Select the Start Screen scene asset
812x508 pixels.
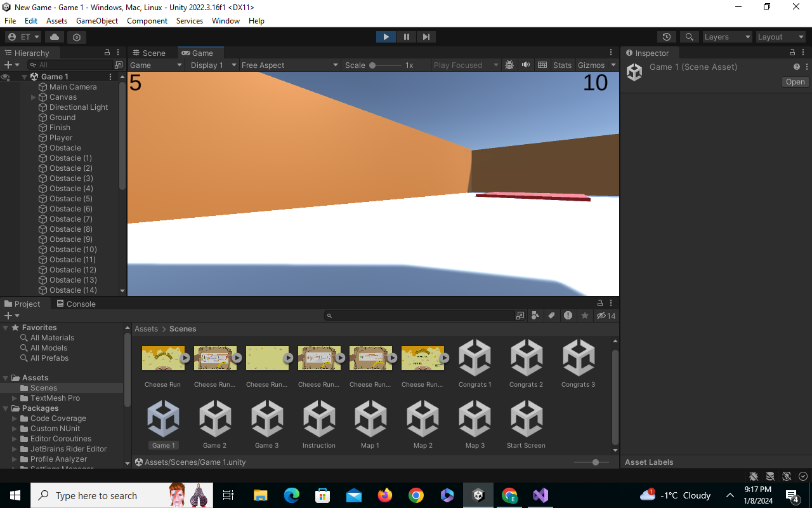pos(526,425)
